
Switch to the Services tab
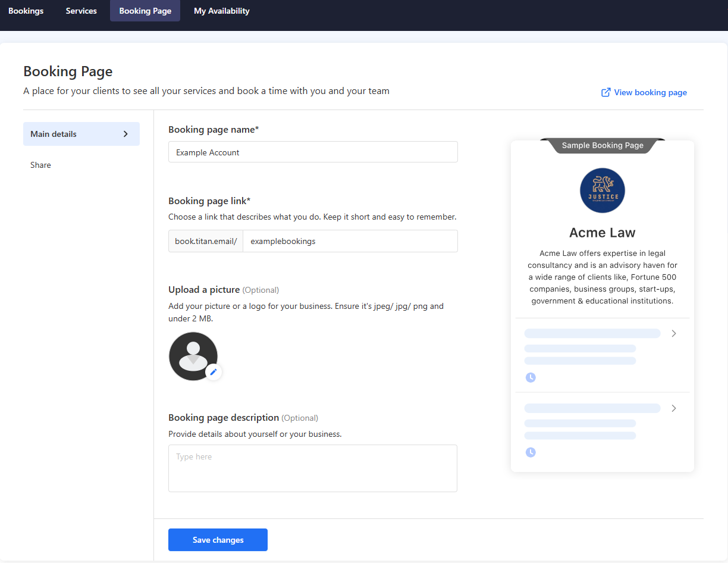(x=81, y=11)
